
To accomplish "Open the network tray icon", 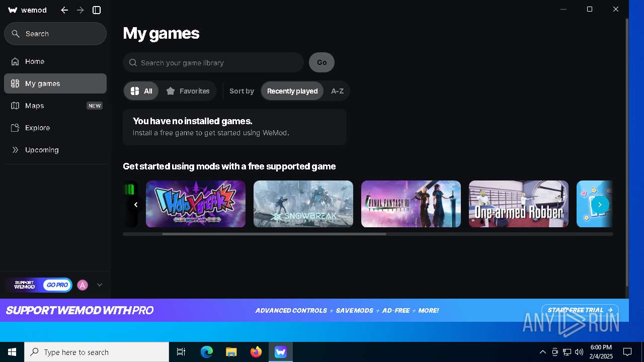I will 567,352.
